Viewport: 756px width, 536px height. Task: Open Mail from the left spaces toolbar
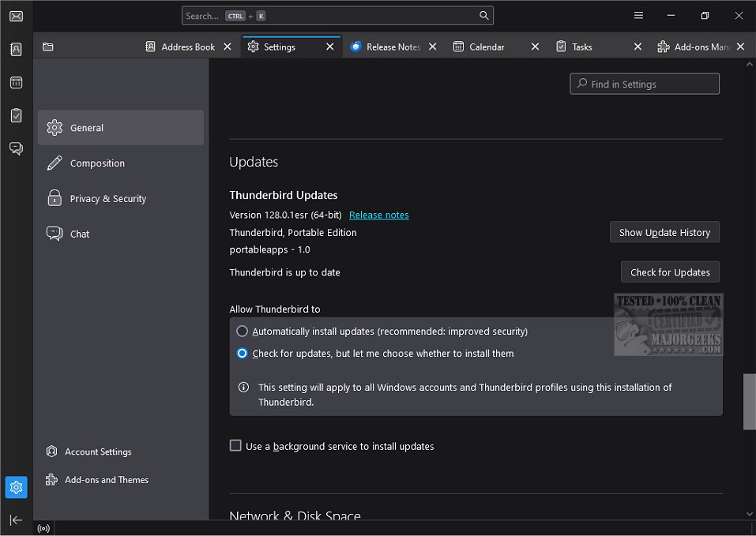[x=16, y=16]
